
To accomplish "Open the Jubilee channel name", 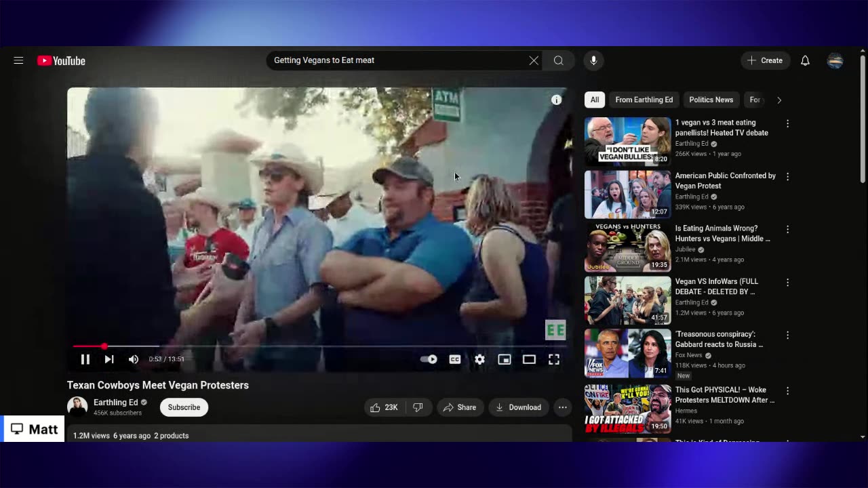I will coord(686,249).
